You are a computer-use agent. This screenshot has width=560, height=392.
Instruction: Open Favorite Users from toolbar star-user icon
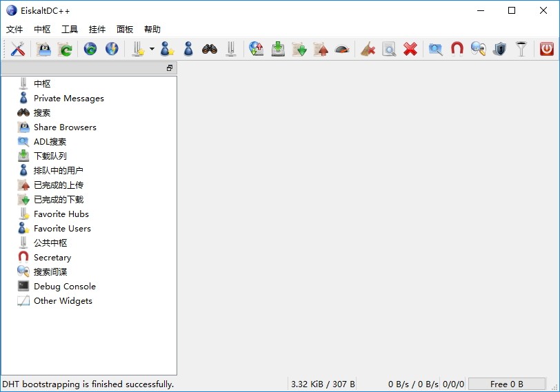tap(167, 49)
